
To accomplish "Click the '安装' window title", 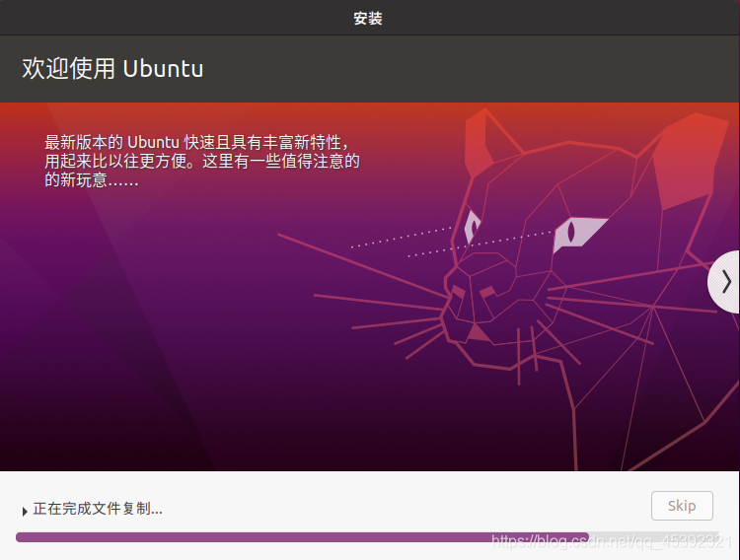I will [x=368, y=19].
